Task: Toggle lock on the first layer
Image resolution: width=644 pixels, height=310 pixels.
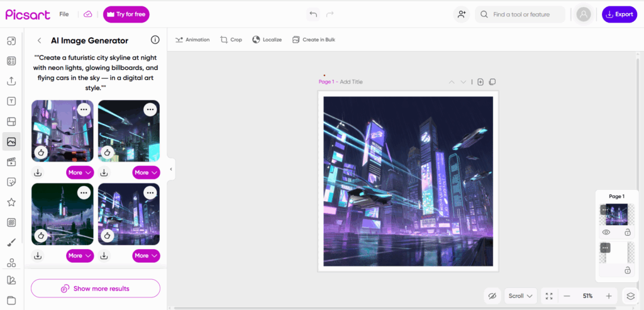Action: pos(628,233)
